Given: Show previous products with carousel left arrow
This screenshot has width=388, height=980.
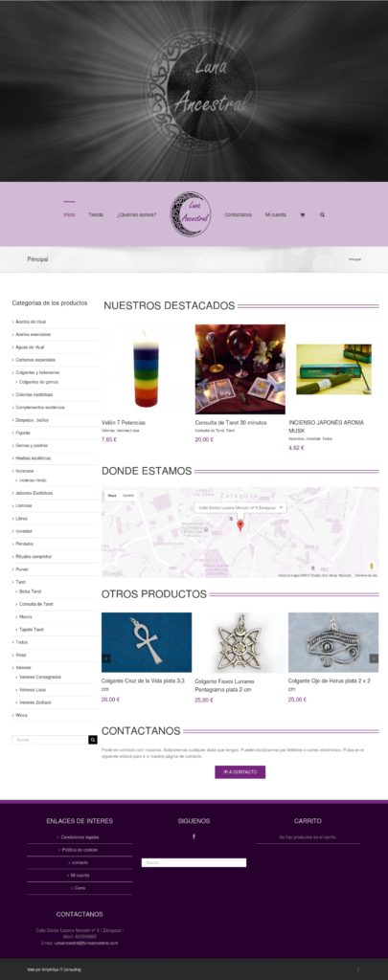Looking at the screenshot, I should click(106, 658).
